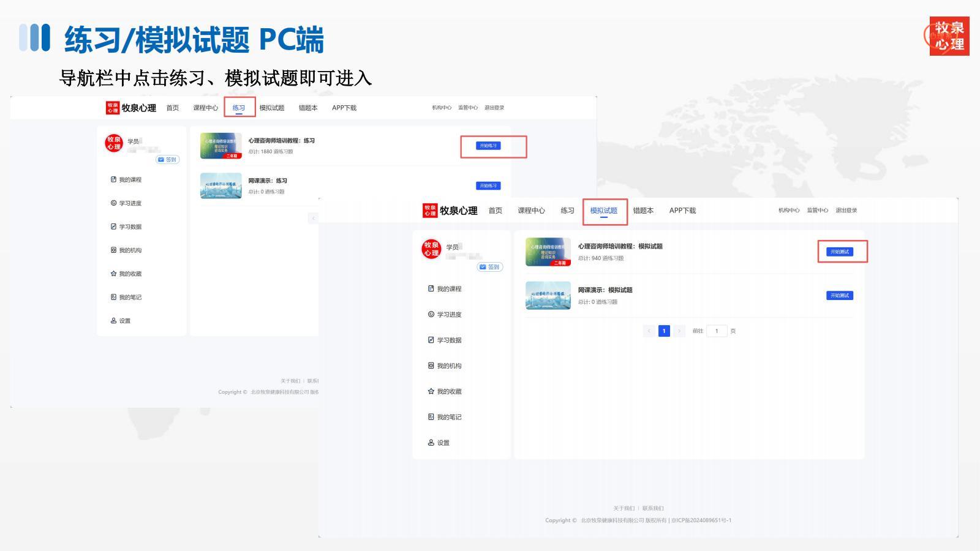The height and width of the screenshot is (551, 980).
Task: Click the 前往 page number input box
Action: tap(717, 331)
